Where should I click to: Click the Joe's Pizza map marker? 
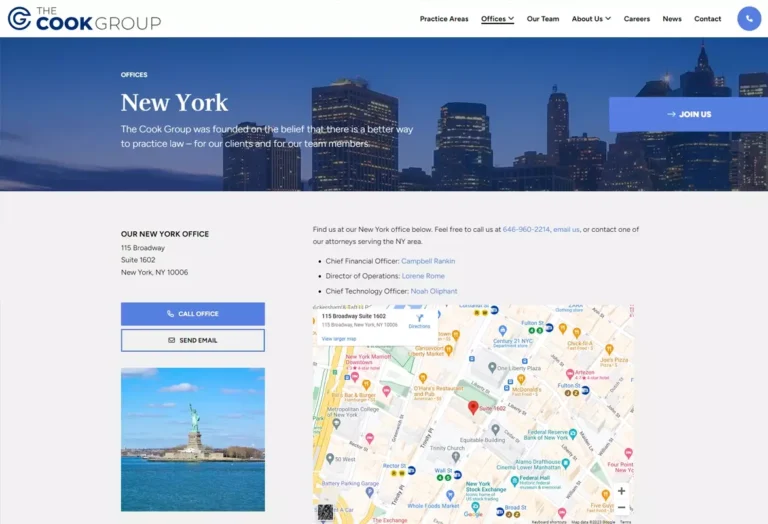tap(609, 349)
